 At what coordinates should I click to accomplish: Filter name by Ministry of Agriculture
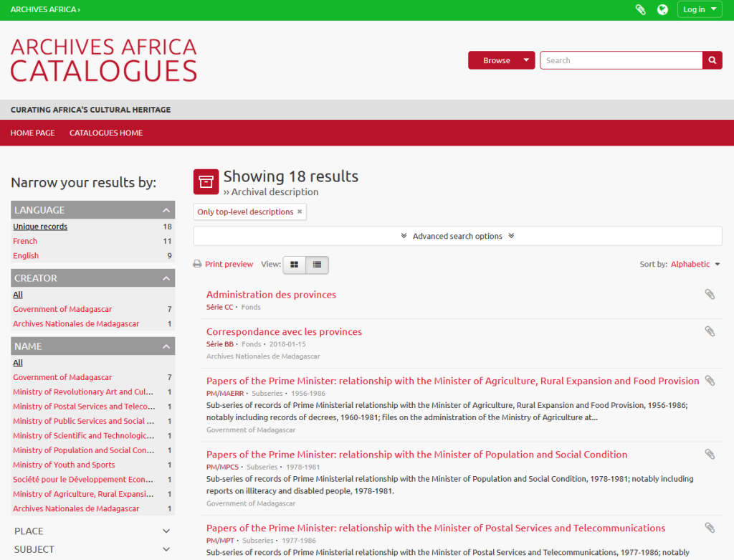click(83, 493)
